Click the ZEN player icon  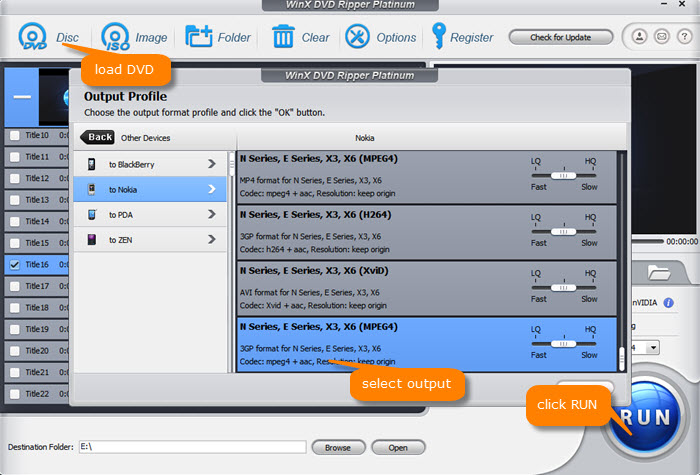coord(92,240)
